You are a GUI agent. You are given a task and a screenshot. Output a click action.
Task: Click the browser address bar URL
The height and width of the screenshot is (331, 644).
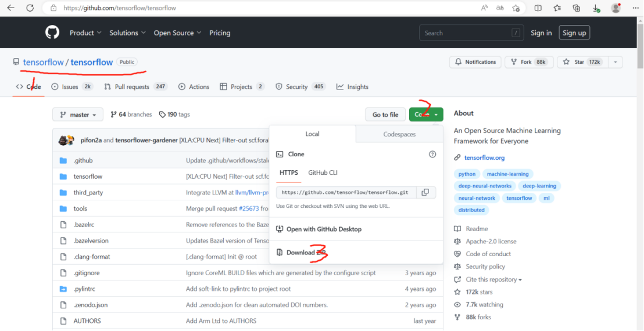[x=120, y=8]
